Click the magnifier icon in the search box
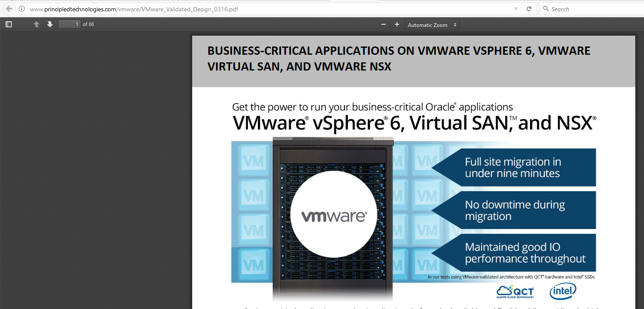 546,9
